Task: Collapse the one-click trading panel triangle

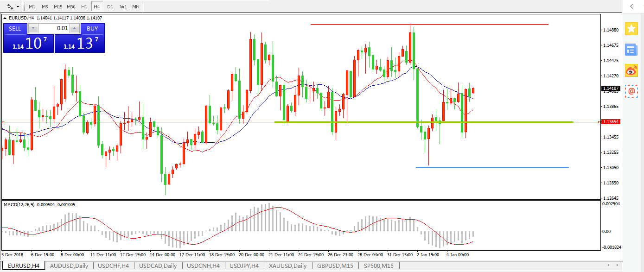Action: (5, 18)
